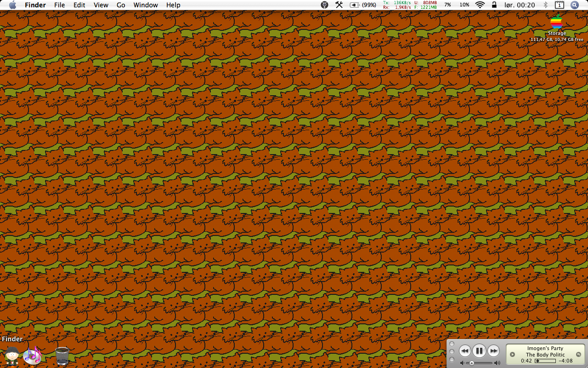Image resolution: width=588 pixels, height=368 pixels.
Task: Click the curved arrow icon in iTunes display
Action: point(578,354)
